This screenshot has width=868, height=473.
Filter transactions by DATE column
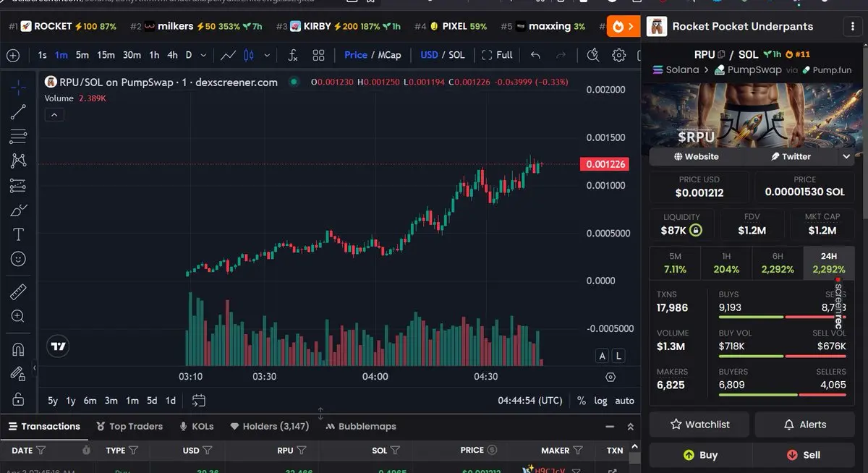click(x=41, y=450)
